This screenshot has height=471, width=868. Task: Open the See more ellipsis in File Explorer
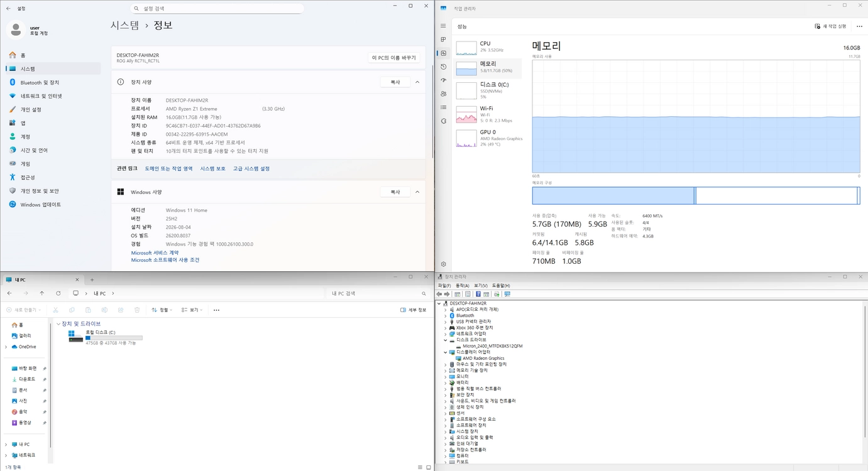(x=216, y=310)
